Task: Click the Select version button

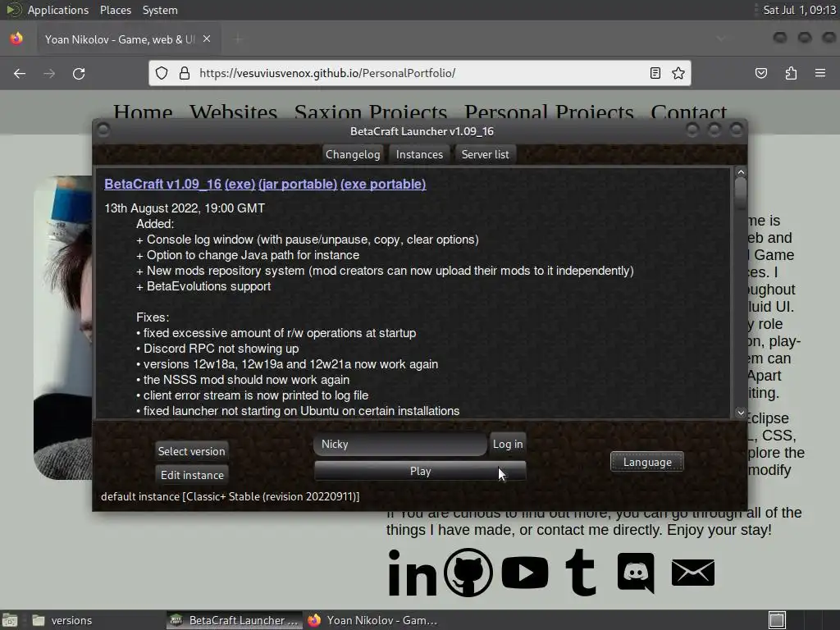Action: [x=192, y=451]
